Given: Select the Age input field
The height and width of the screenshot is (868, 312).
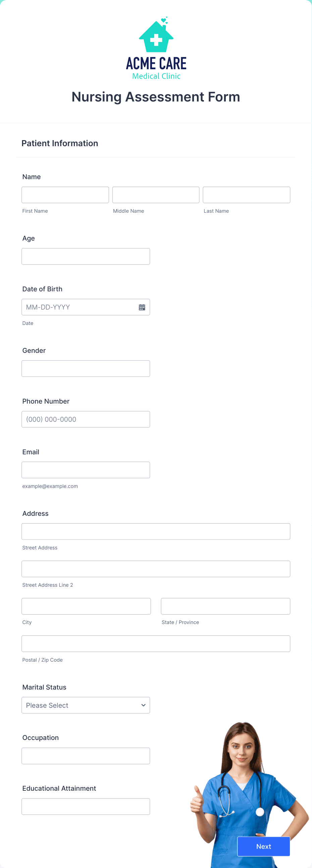Looking at the screenshot, I should (x=86, y=256).
